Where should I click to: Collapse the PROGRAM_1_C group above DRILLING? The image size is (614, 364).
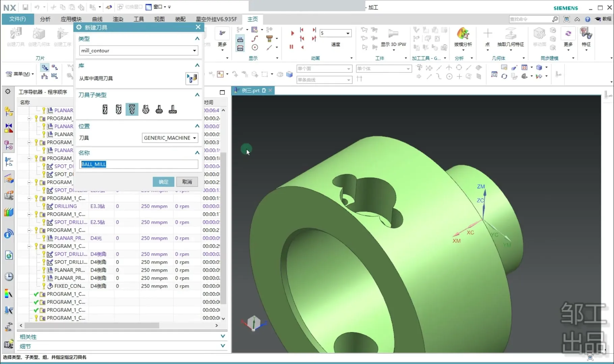pyautogui.click(x=29, y=199)
